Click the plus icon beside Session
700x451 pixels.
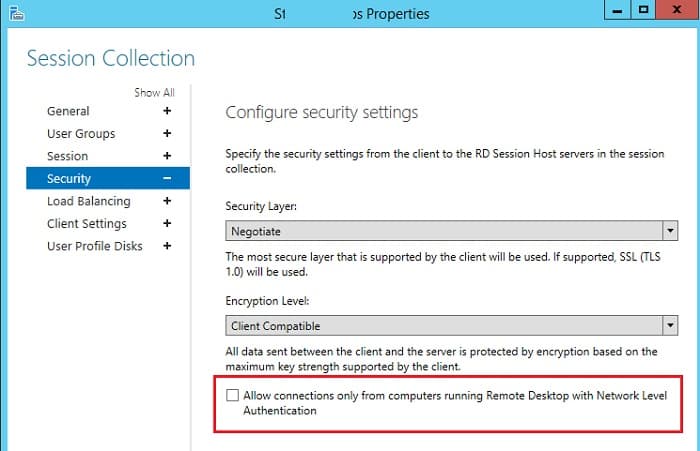(167, 156)
